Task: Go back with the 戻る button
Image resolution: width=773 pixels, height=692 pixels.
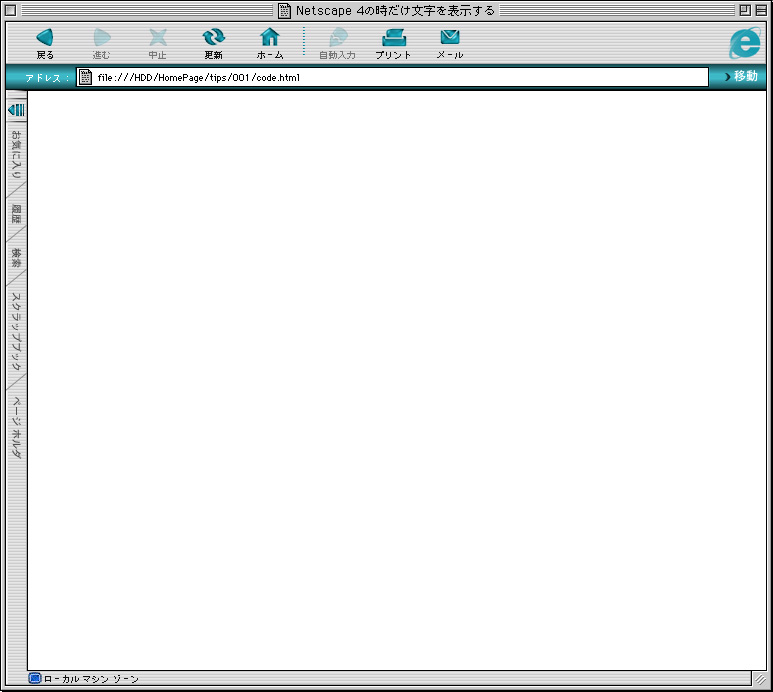Action: coord(45,43)
